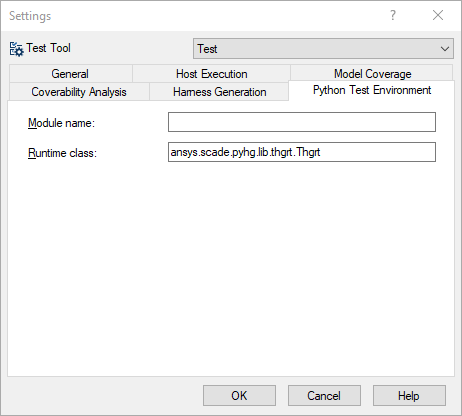Image resolution: width=462 pixels, height=416 pixels.
Task: Select the Model Coverage tab
Action: tap(372, 74)
